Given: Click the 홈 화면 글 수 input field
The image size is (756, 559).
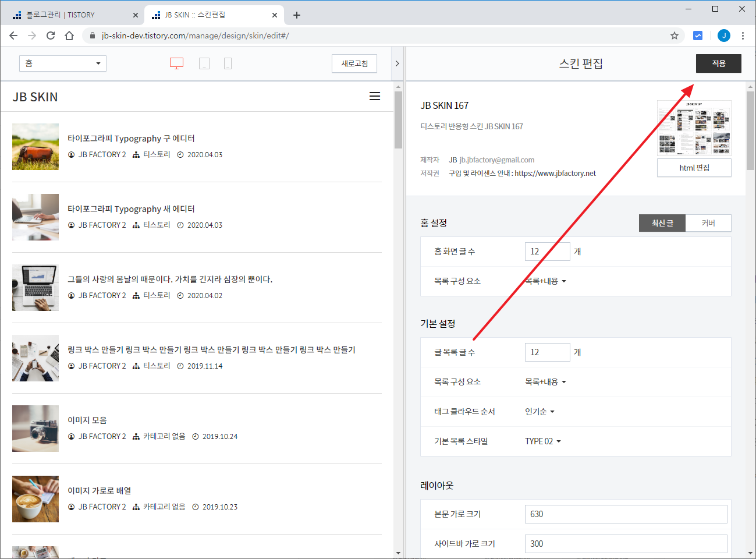Looking at the screenshot, I should tap(548, 252).
